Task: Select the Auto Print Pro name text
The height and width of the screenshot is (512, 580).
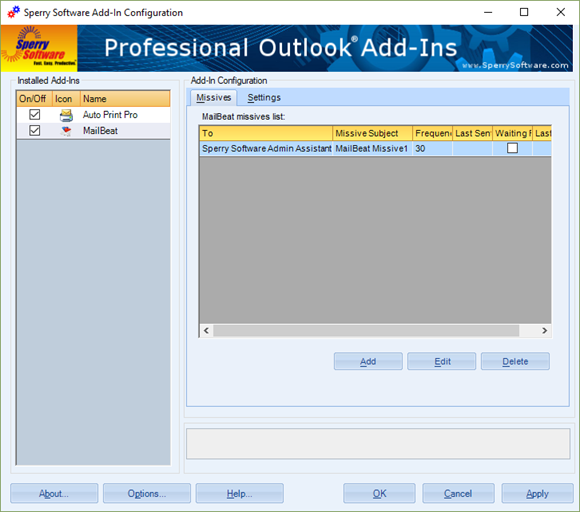Action: click(110, 115)
